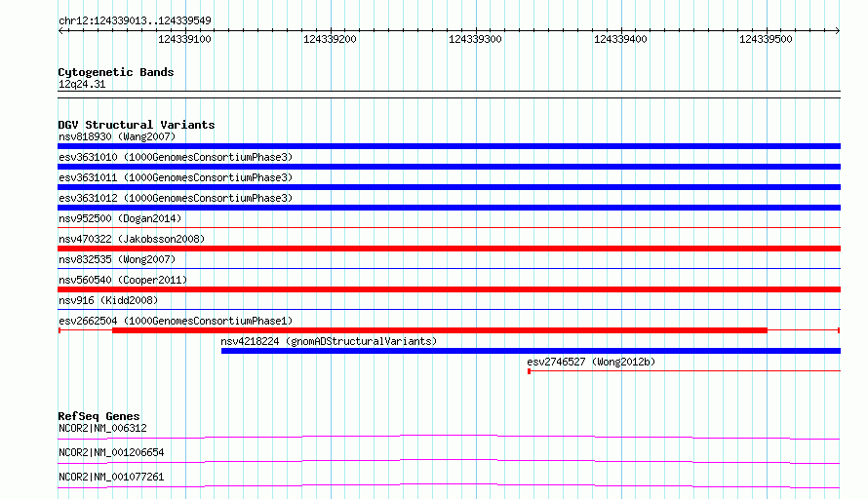Open nsv470322 (Jakobsson2008) variant label
Viewport: 868px width, 499px height.
(132, 239)
